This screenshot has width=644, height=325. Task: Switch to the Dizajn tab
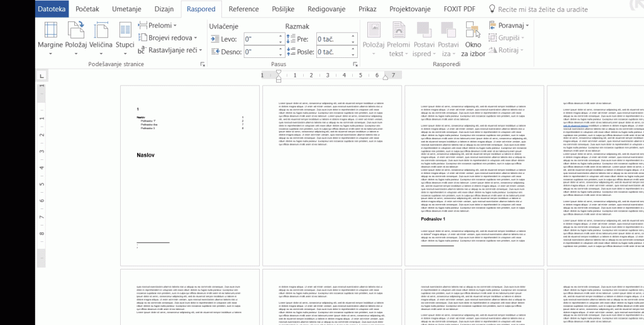click(x=164, y=9)
